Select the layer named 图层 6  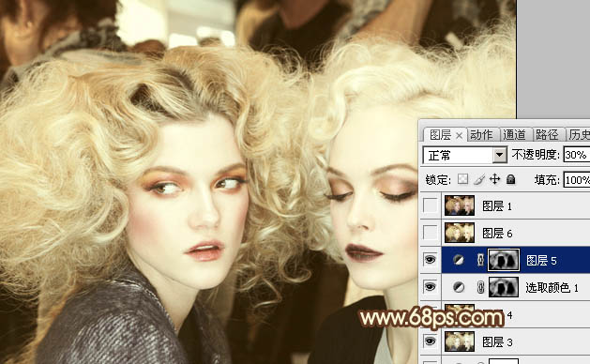[x=497, y=234]
